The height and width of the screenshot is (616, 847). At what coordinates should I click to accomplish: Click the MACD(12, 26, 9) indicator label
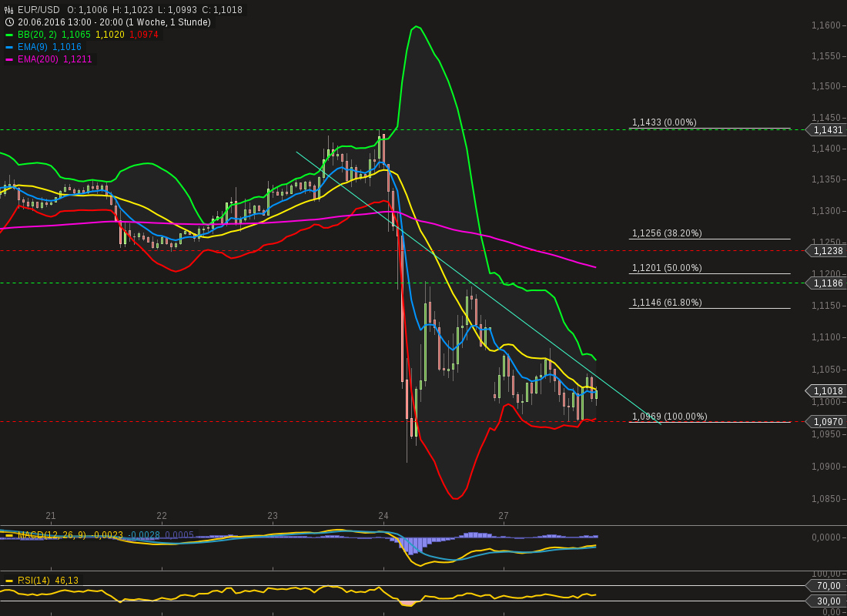[x=52, y=535]
